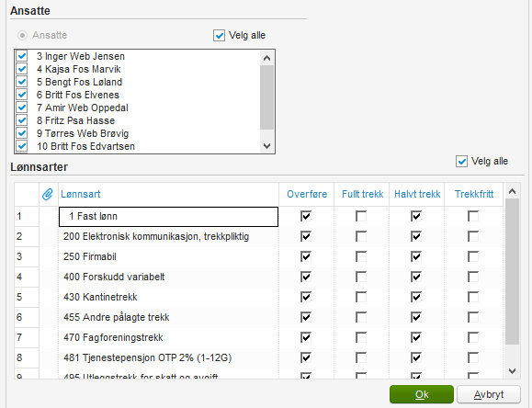This screenshot has height=408, width=532.
Task: Enable Trekkfritt for 470 Fagforeningstrekk
Action: click(x=473, y=337)
